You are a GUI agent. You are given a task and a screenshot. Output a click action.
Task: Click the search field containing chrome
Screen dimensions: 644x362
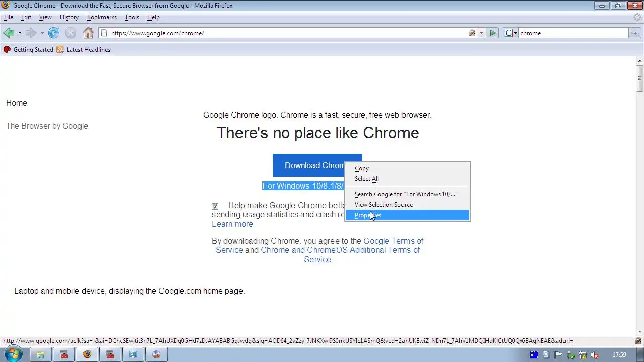(x=573, y=33)
